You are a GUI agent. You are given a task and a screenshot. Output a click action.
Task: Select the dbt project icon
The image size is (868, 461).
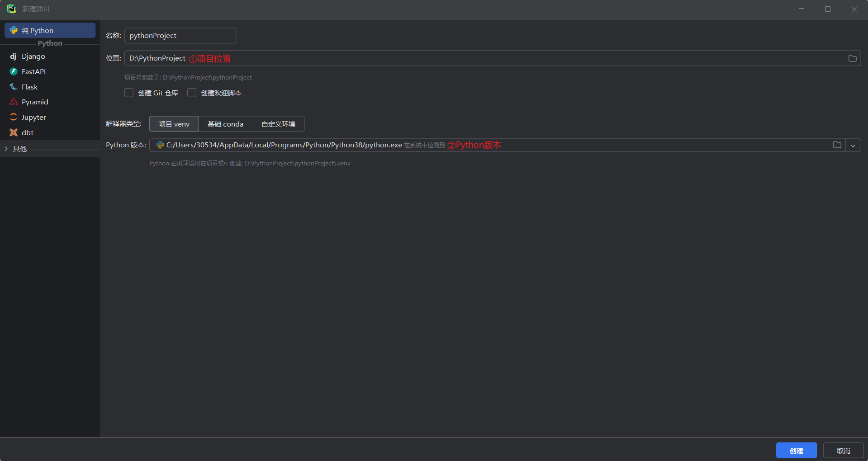pos(14,132)
